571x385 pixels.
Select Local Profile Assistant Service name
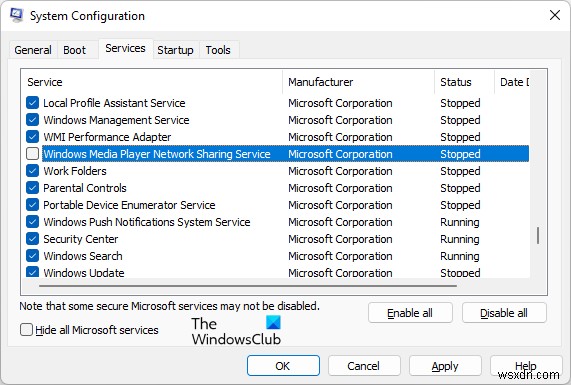point(114,103)
